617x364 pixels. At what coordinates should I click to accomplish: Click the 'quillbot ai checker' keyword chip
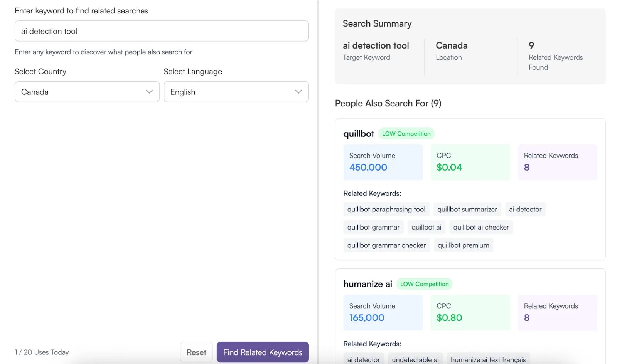(x=481, y=227)
